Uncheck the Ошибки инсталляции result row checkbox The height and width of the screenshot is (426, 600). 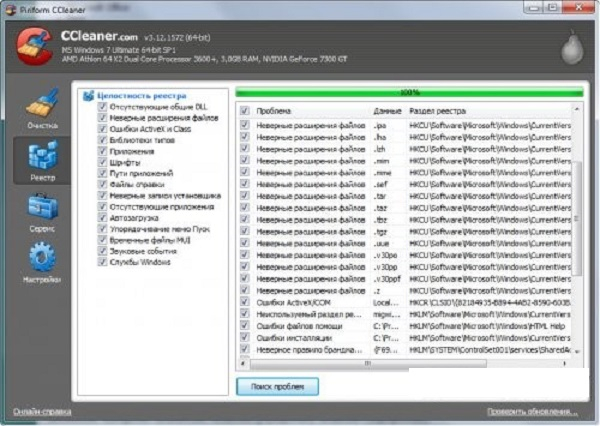click(x=245, y=338)
